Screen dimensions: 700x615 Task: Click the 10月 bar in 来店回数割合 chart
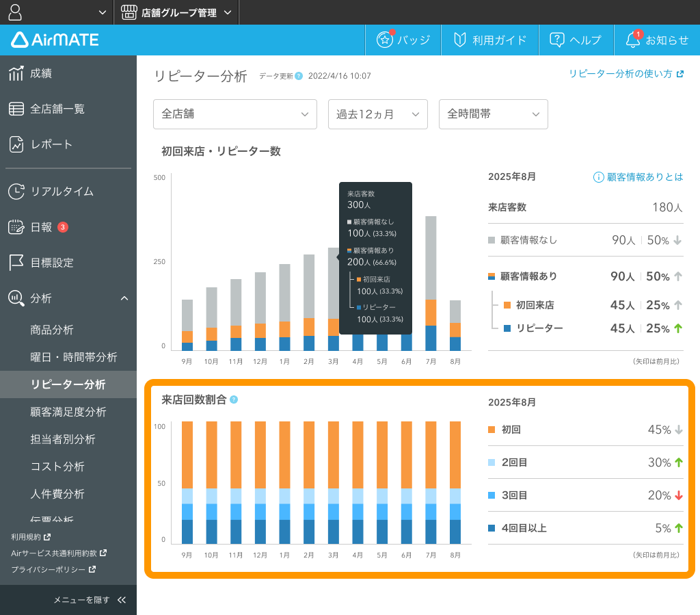[x=212, y=483]
